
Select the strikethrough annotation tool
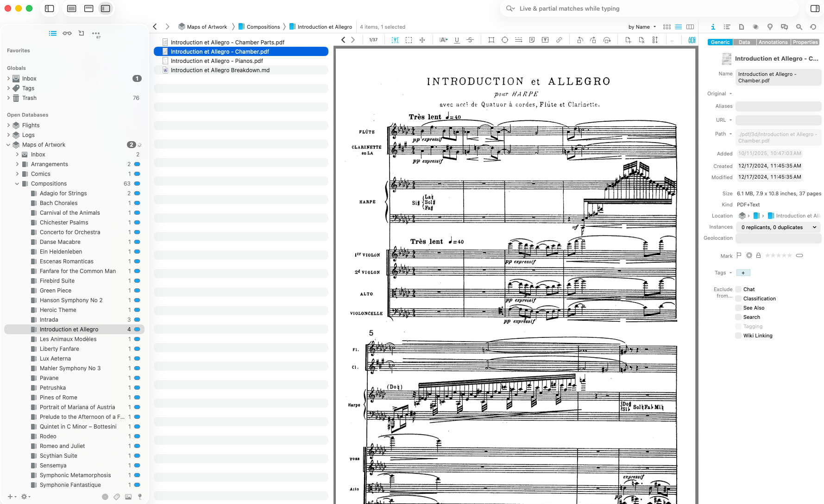(x=470, y=40)
